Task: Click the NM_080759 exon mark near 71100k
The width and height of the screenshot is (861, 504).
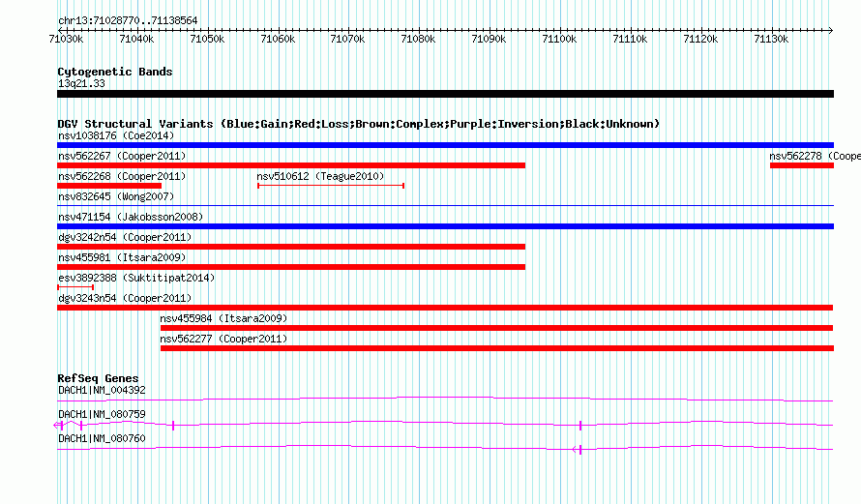Action: coord(580,426)
